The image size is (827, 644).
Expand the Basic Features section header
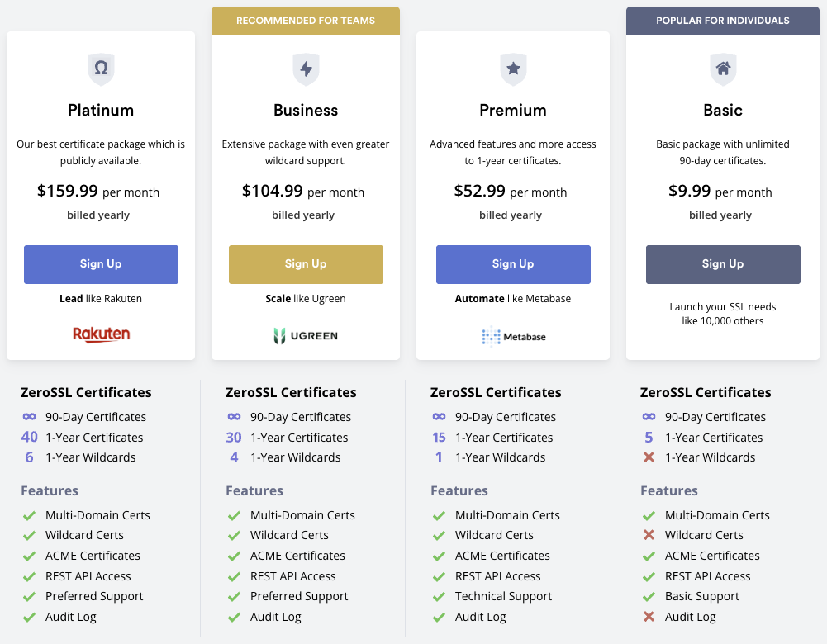[669, 490]
